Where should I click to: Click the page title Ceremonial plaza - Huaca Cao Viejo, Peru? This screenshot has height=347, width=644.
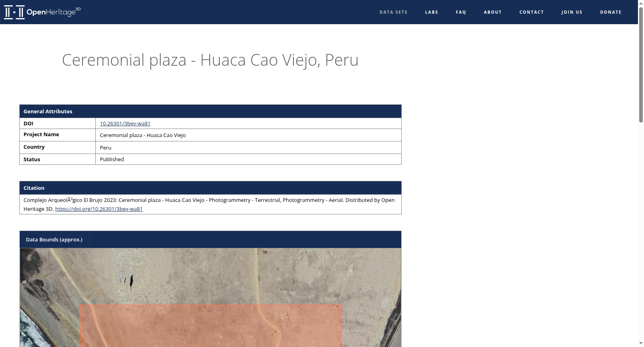click(210, 60)
